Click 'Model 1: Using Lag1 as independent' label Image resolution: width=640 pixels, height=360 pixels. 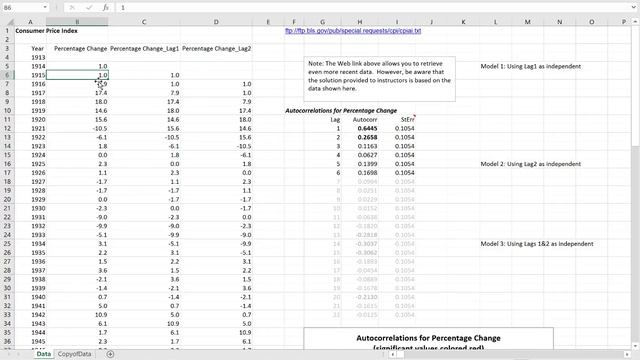pyautogui.click(x=531, y=66)
